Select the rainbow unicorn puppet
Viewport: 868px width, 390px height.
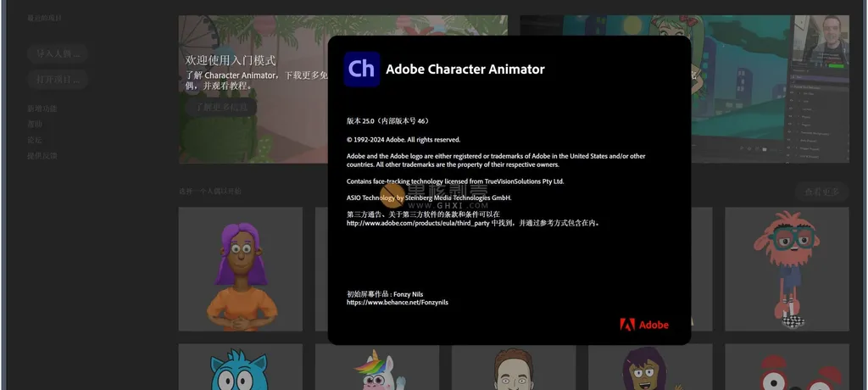(x=377, y=367)
